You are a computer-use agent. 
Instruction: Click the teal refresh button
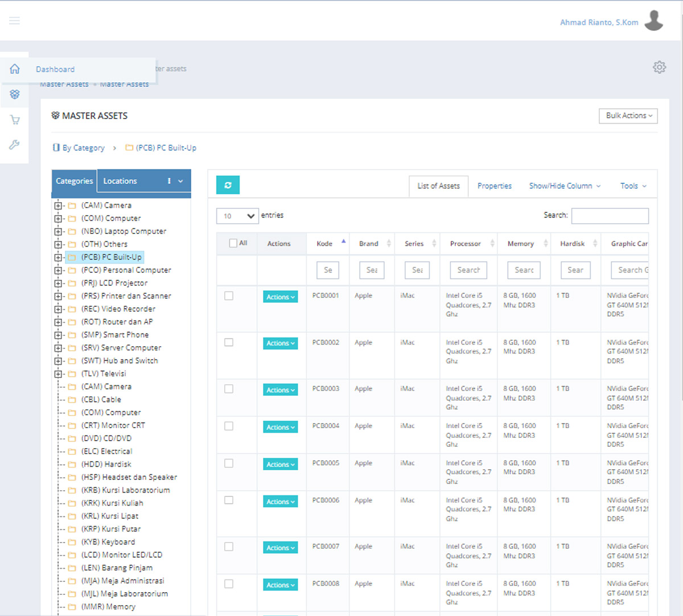point(228,185)
